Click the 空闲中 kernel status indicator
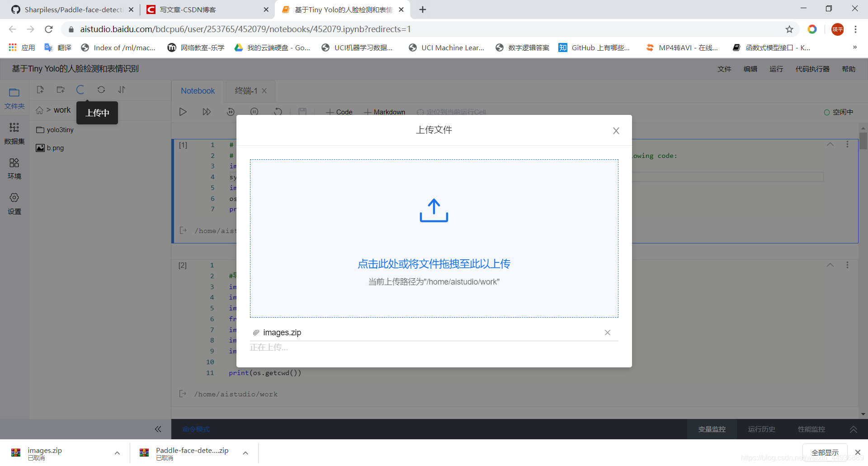Screen dimensions: 868x466 (839, 112)
